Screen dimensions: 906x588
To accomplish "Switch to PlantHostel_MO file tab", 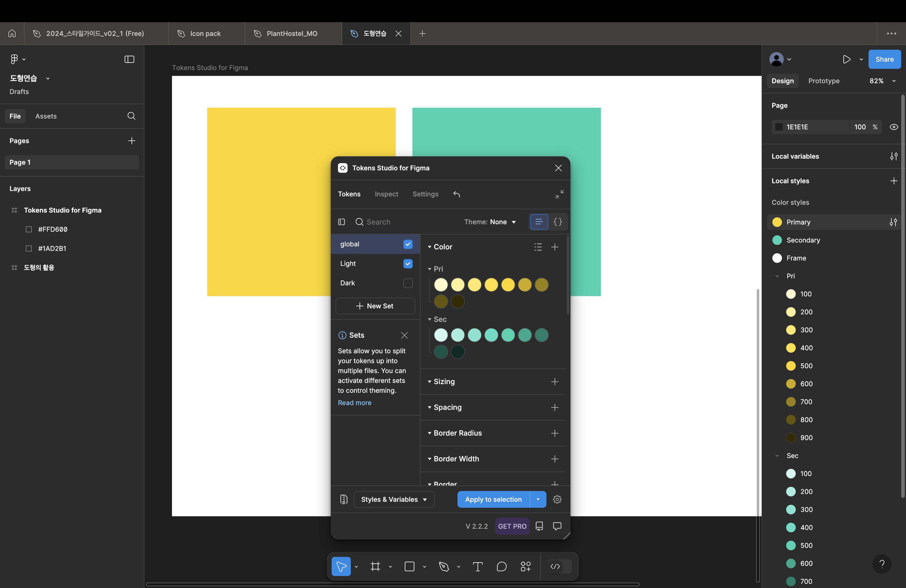I will click(293, 34).
